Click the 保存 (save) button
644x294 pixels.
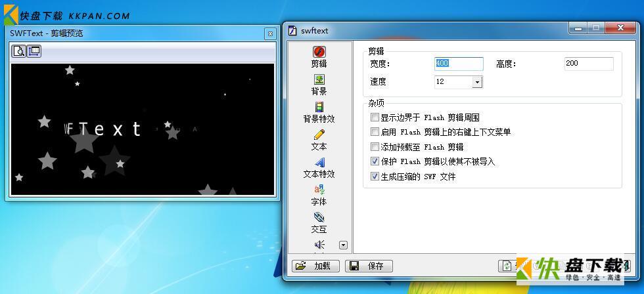(369, 266)
